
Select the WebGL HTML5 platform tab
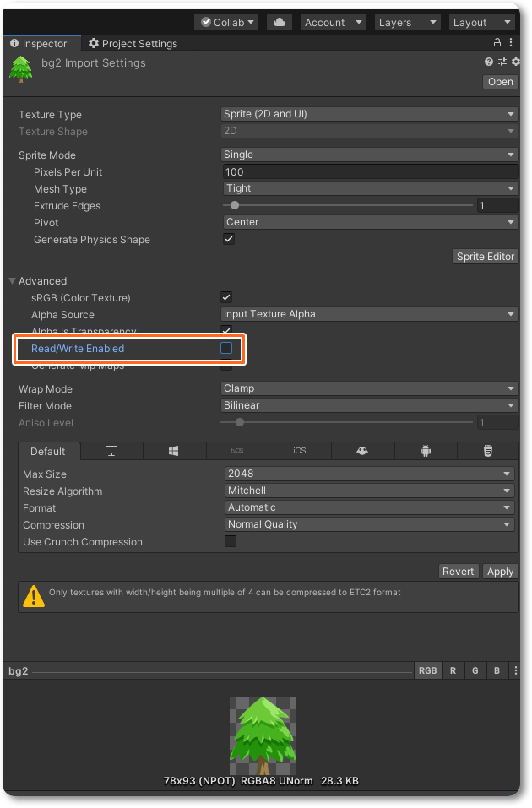(x=488, y=451)
